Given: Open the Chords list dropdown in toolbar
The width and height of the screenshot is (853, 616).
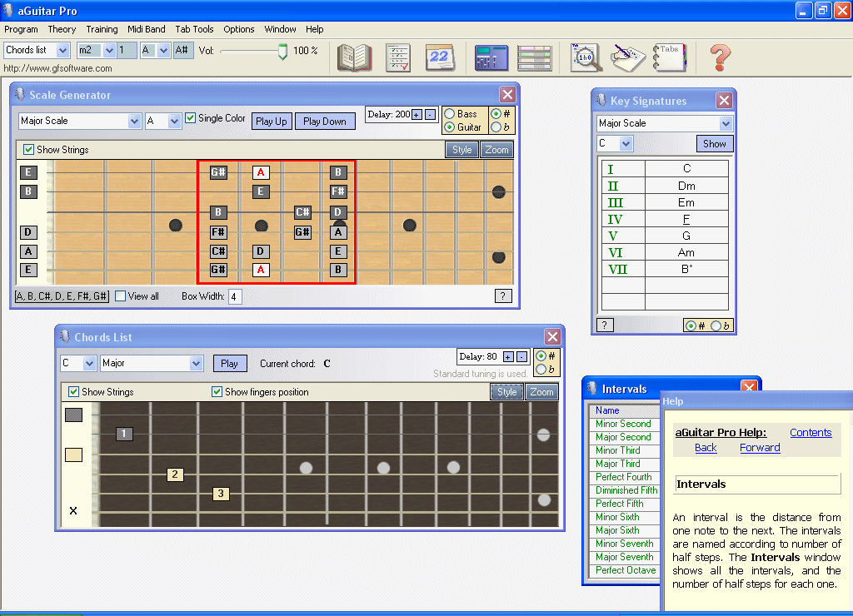Looking at the screenshot, I should [x=63, y=51].
